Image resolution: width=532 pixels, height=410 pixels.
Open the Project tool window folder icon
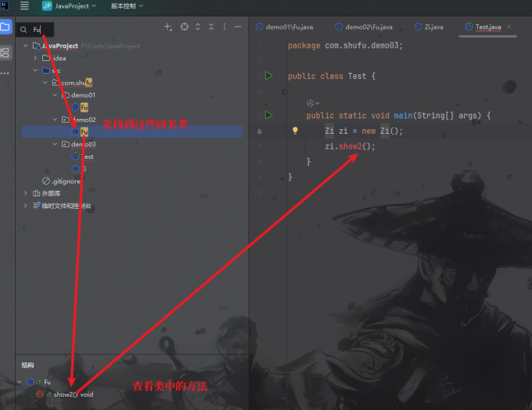click(5, 27)
